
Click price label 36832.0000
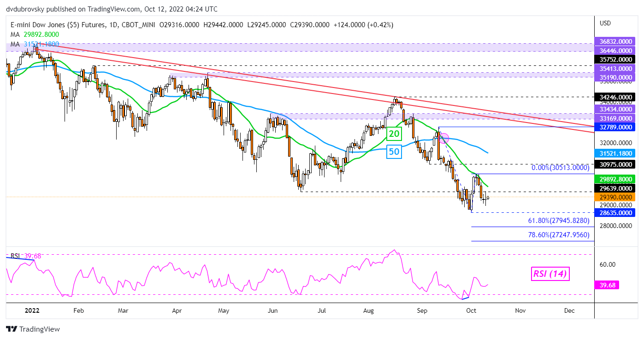pyautogui.click(x=615, y=41)
